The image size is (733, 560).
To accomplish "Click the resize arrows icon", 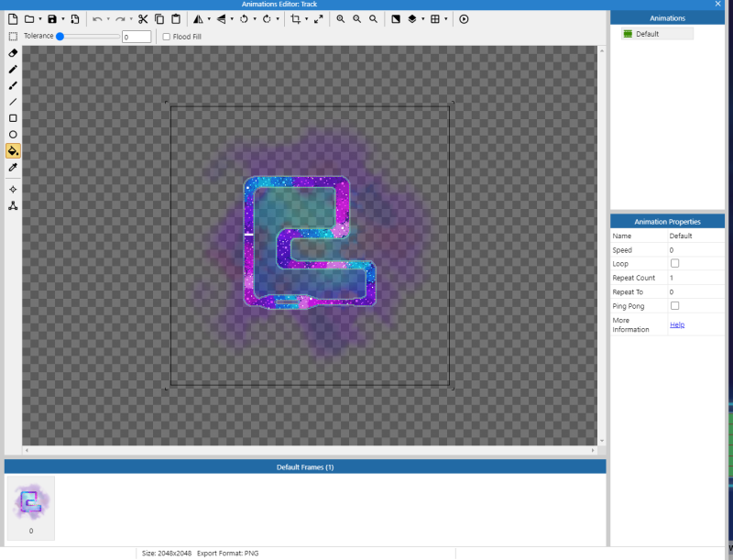I will pyautogui.click(x=318, y=19).
